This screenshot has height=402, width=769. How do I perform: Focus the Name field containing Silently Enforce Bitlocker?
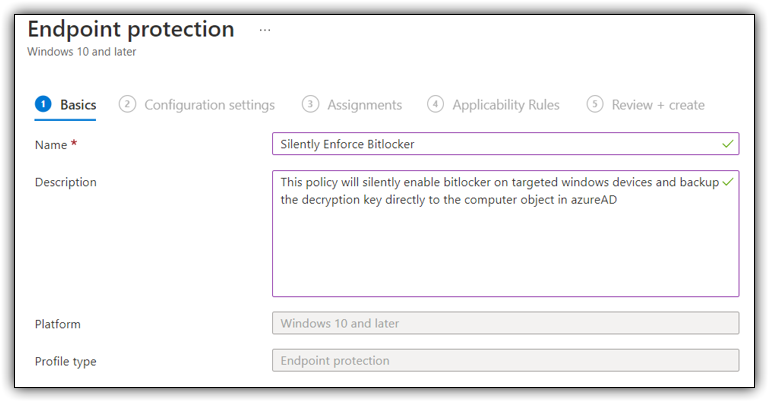click(x=506, y=144)
